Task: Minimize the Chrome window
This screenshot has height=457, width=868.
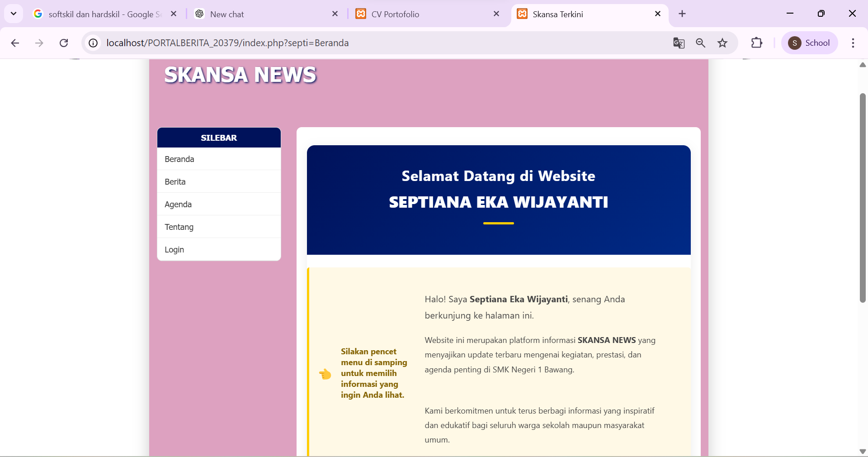Action: [790, 14]
